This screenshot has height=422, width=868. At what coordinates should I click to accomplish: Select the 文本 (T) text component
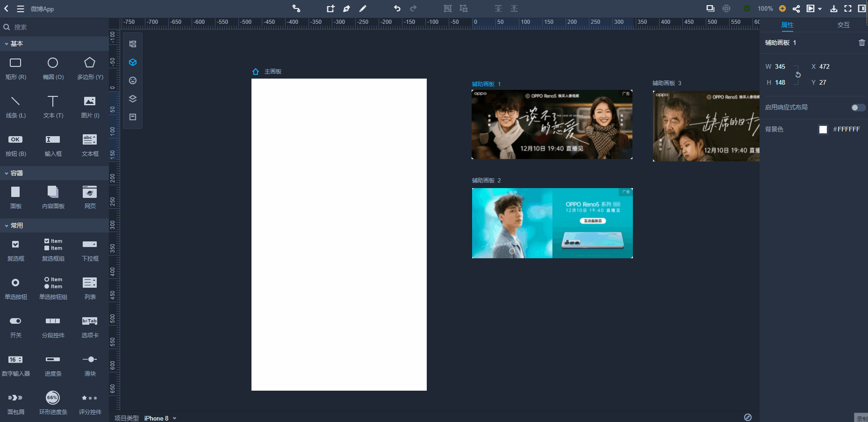(53, 107)
